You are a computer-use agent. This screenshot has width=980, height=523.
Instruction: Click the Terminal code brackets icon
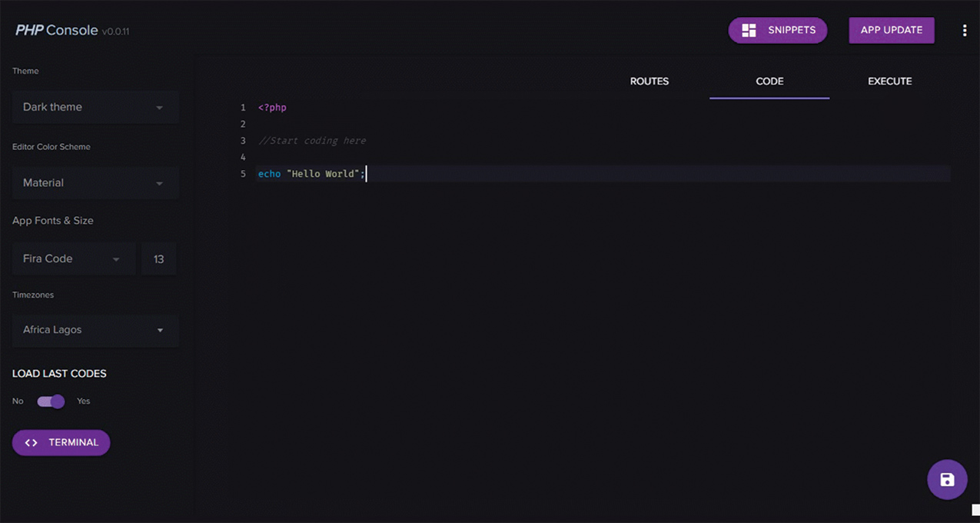pos(32,443)
